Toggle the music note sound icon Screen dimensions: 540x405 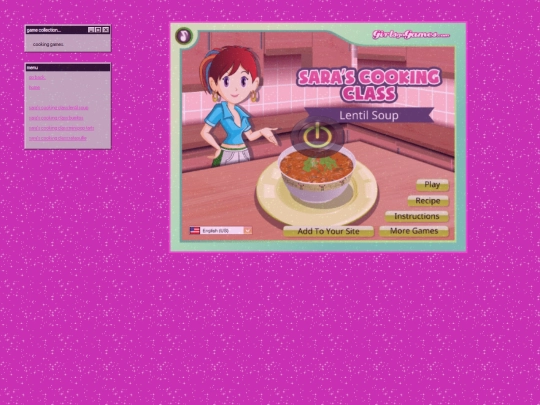(184, 35)
